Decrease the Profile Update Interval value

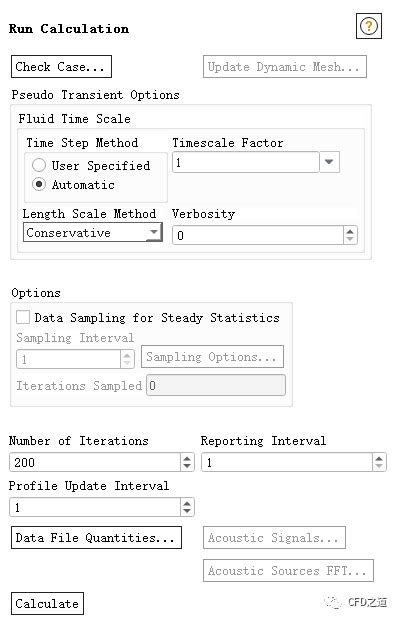click(x=187, y=511)
